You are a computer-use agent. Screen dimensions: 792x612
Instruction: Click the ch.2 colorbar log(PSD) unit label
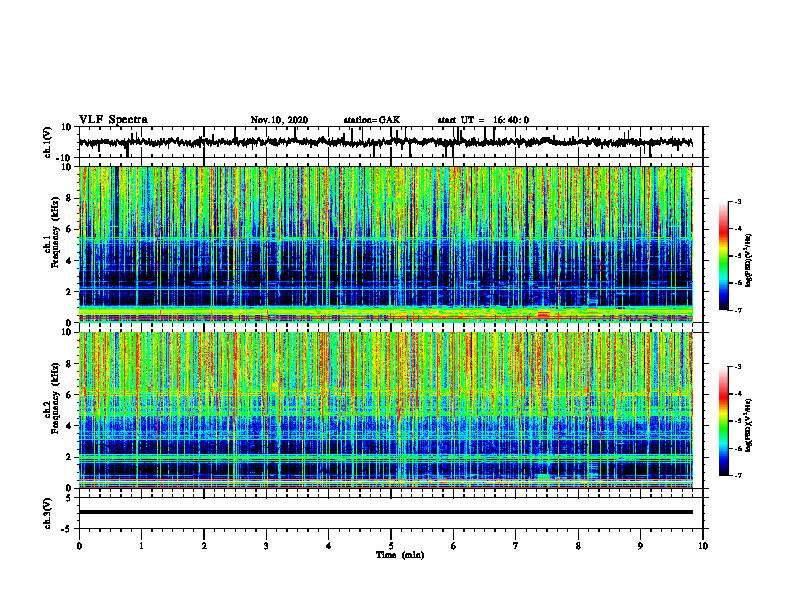click(x=749, y=426)
